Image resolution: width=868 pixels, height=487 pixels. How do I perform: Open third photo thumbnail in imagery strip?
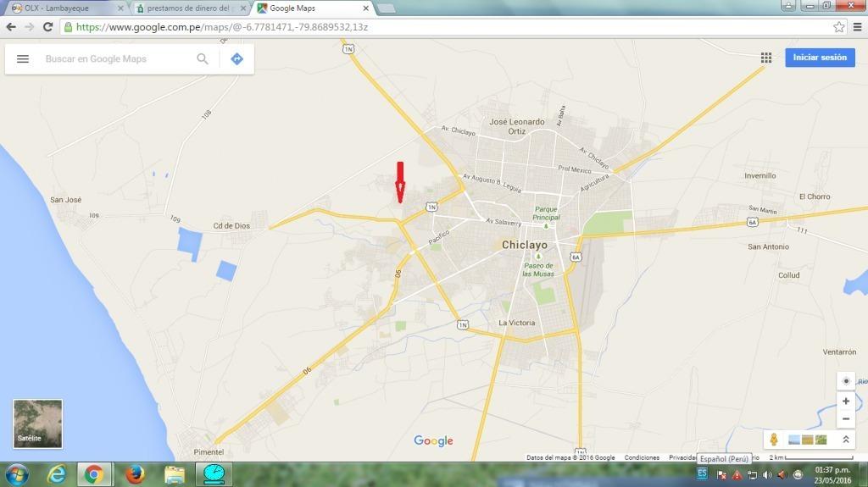coord(821,440)
